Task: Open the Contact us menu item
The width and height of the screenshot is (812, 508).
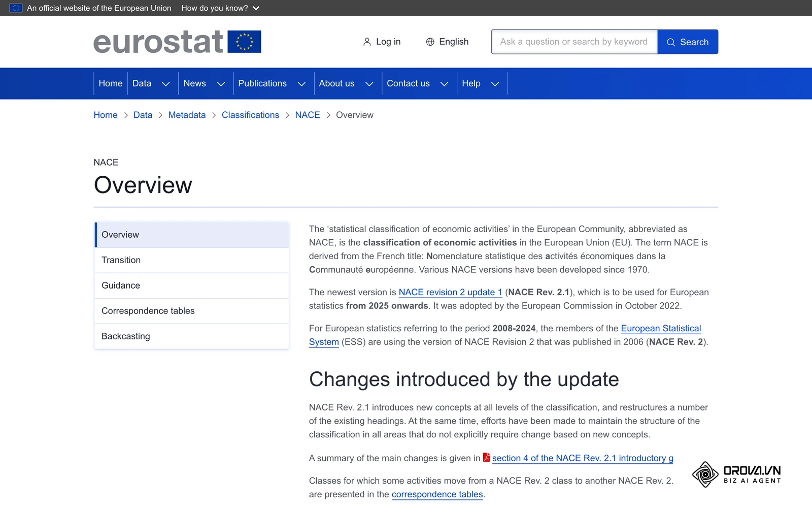Action: point(408,83)
